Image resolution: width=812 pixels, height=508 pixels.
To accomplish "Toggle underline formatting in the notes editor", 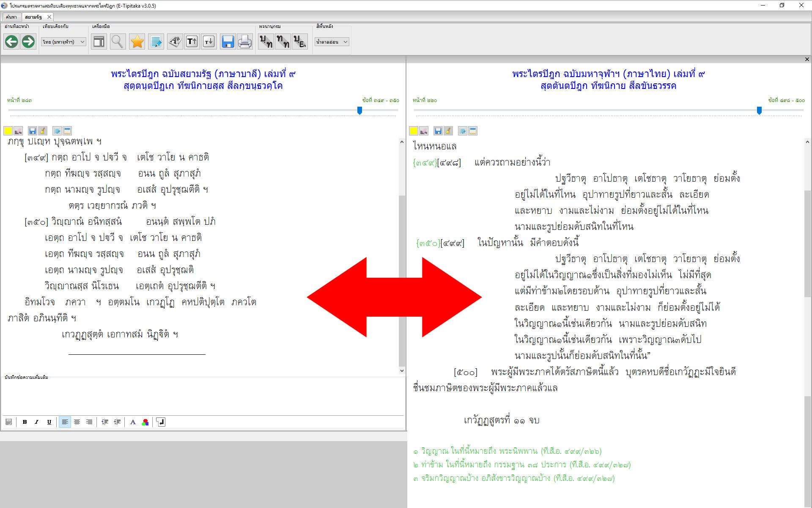I will [x=49, y=422].
